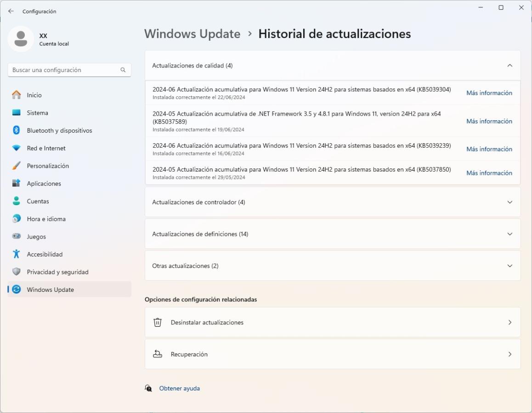Click the search magnifier icon

click(x=123, y=70)
